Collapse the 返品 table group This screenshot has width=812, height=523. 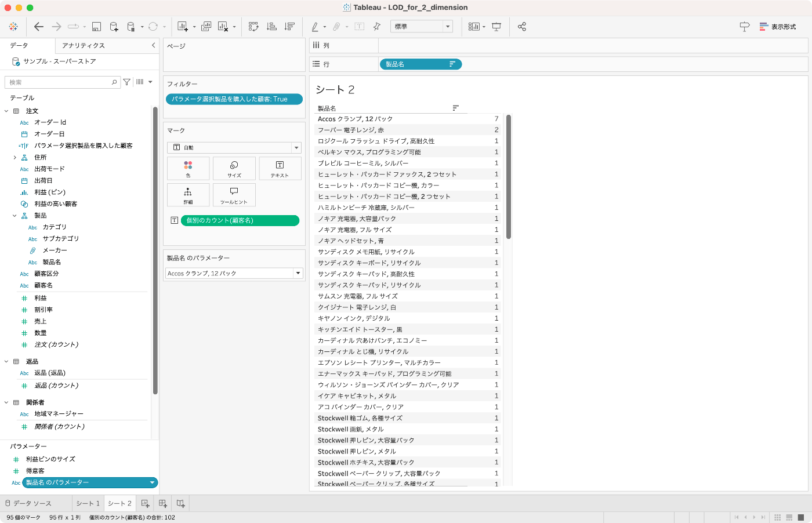(x=6, y=361)
